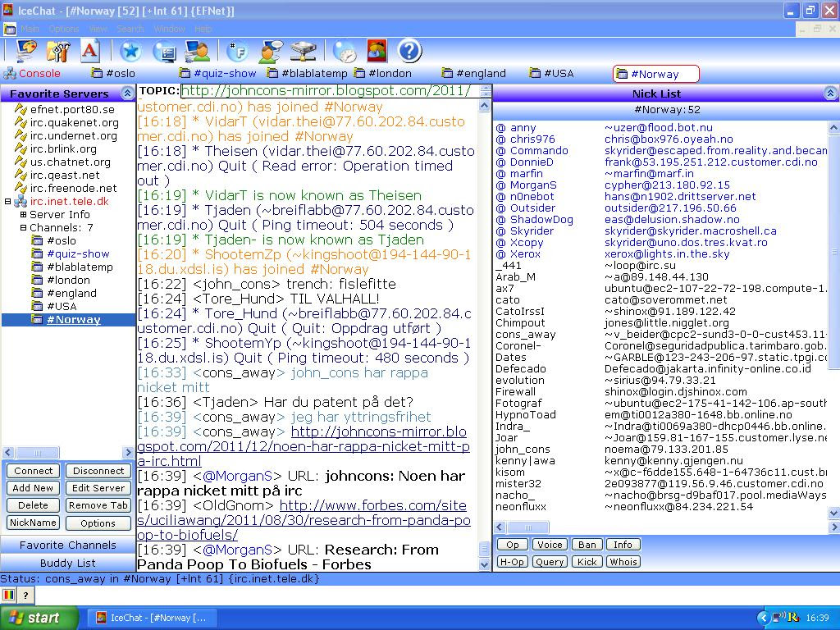Click the network server toolbar icon
Screen dimensions: 840x630
click(x=304, y=52)
